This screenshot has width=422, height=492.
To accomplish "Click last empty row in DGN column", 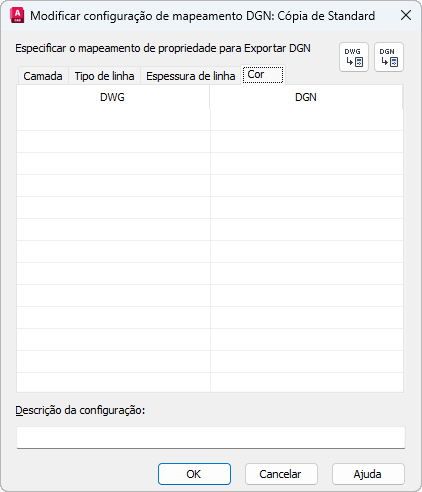I will [x=307, y=382].
